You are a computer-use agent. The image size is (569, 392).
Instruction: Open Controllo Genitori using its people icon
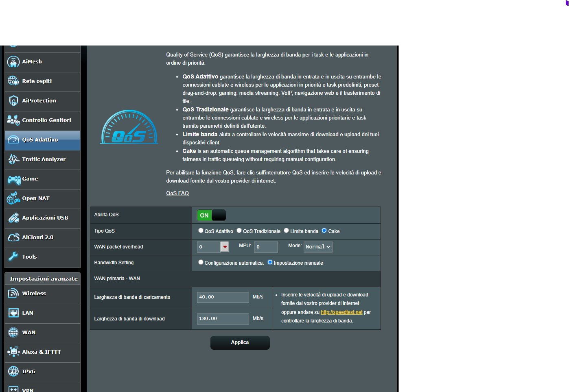coord(13,120)
